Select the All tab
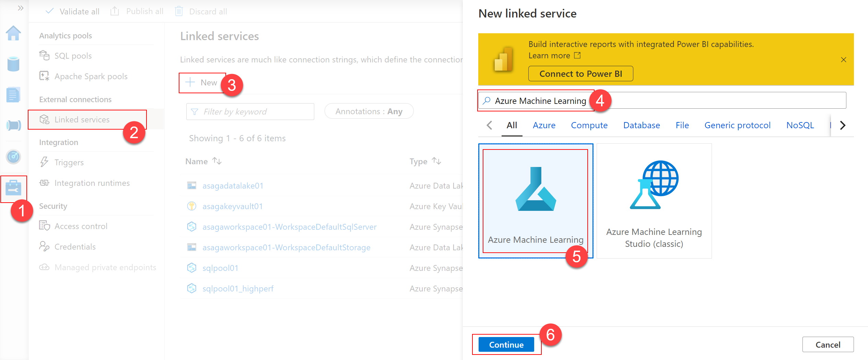The image size is (868, 360). 512,125
